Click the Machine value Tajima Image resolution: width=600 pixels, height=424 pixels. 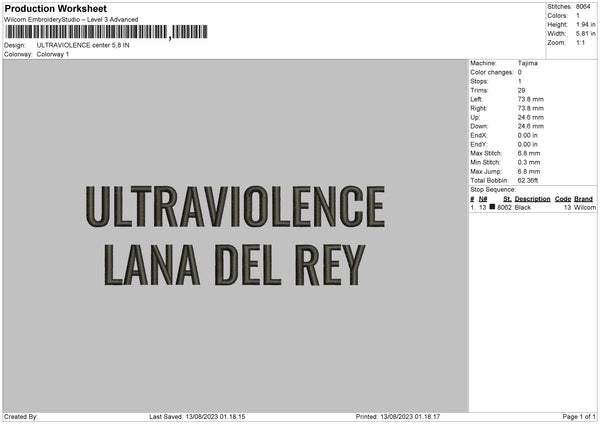coord(528,63)
